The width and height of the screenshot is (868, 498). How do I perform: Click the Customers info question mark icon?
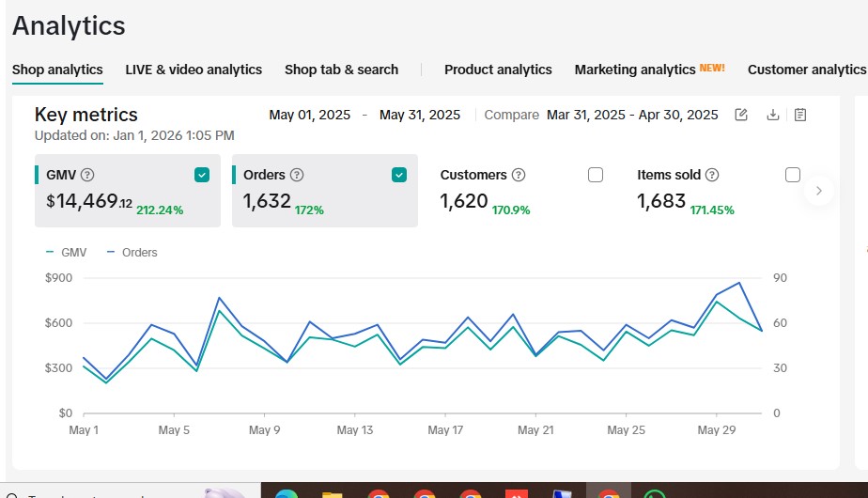click(x=519, y=175)
